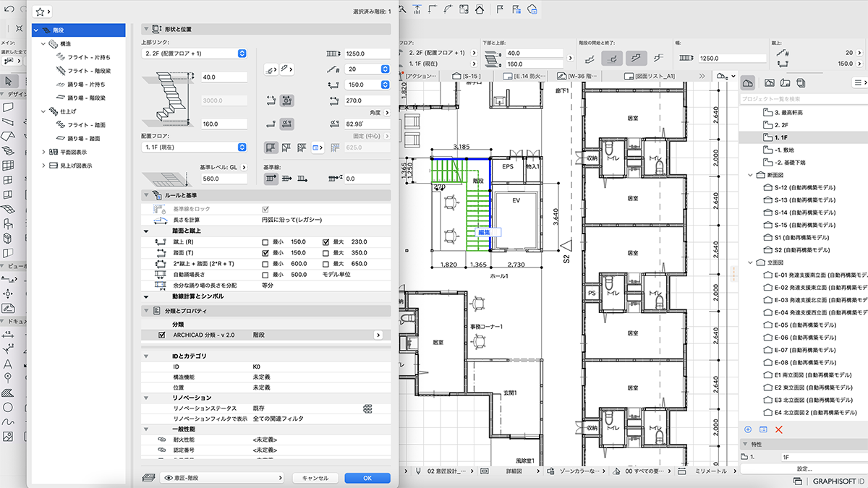Open the 意匠-階段 layer selector
This screenshot has height=488, width=868.
pyautogui.click(x=222, y=478)
